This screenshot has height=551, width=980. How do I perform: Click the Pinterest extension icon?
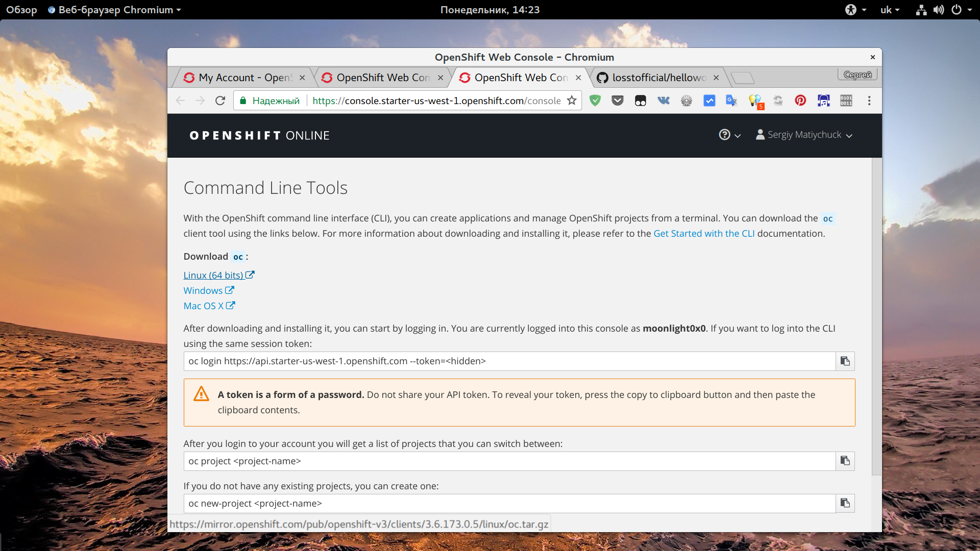[800, 101]
